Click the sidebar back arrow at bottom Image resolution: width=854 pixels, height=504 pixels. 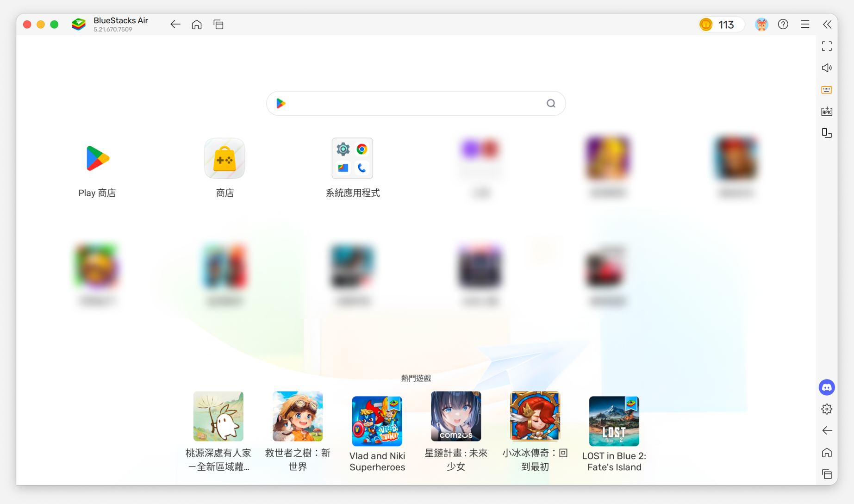pyautogui.click(x=827, y=431)
